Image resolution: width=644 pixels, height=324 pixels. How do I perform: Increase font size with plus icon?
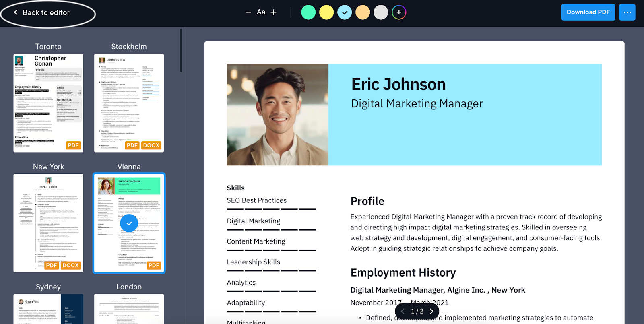click(x=273, y=12)
